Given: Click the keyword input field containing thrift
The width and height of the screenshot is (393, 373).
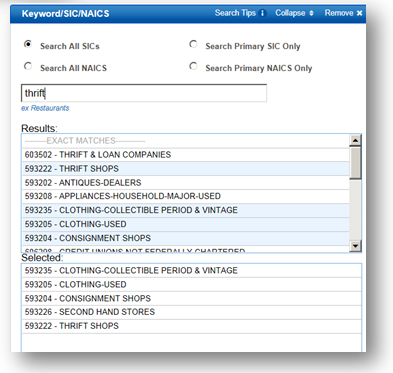Looking at the screenshot, I should [x=144, y=93].
